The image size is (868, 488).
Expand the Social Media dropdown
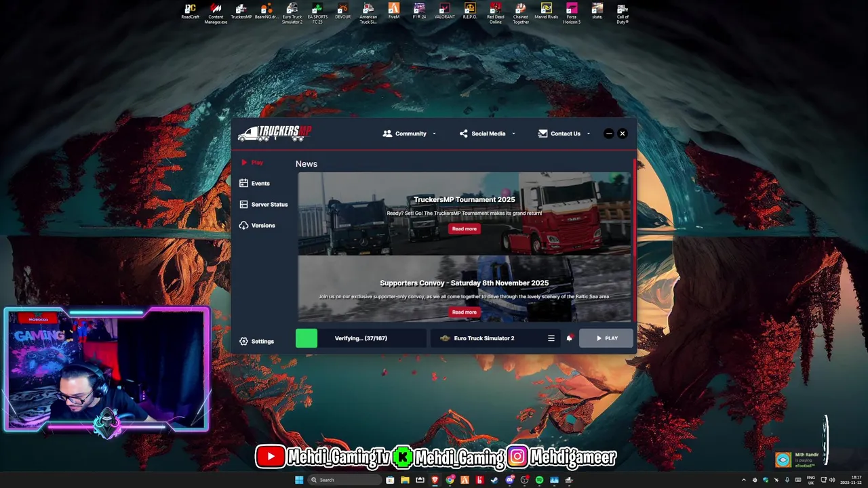[488, 134]
